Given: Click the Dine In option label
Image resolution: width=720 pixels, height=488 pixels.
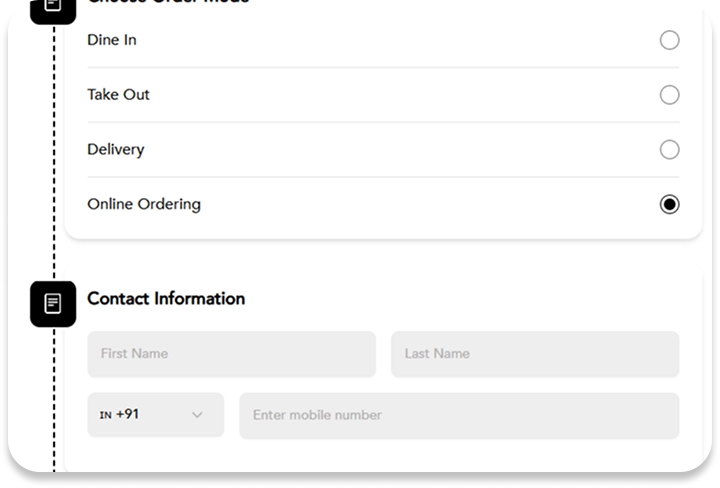Looking at the screenshot, I should tap(112, 40).
